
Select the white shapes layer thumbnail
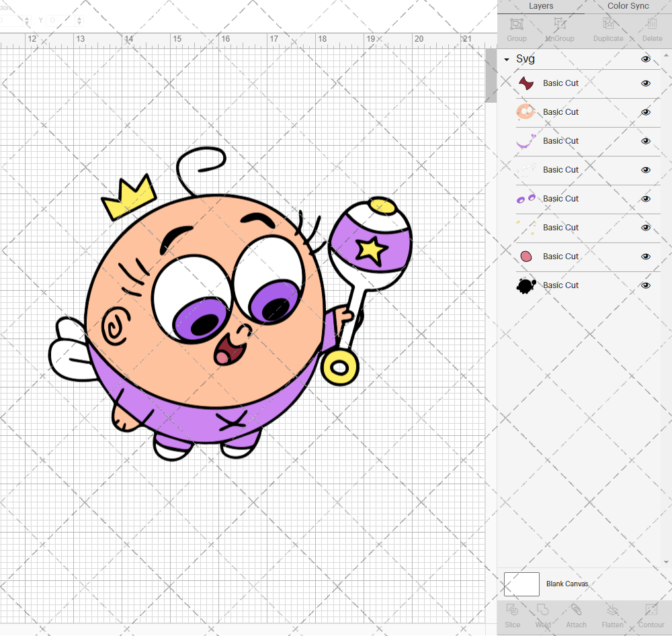coord(526,170)
